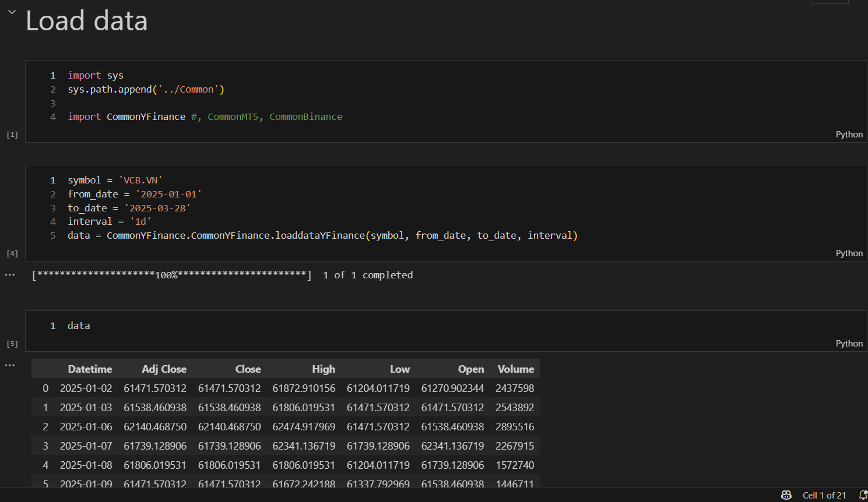Viewport: 868px width, 502px height.
Task: Click row index 0 of the table
Action: (45, 388)
